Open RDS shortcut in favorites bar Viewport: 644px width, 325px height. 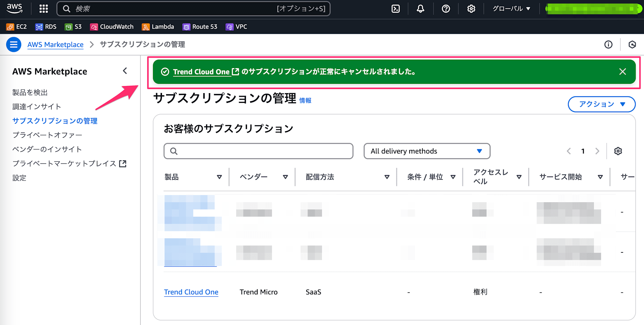46,27
